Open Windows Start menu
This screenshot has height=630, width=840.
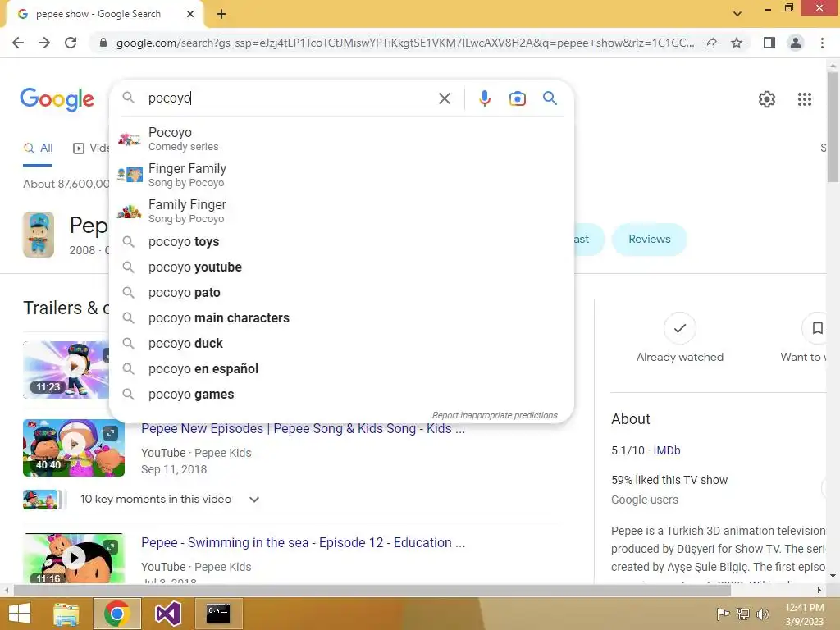click(20, 614)
